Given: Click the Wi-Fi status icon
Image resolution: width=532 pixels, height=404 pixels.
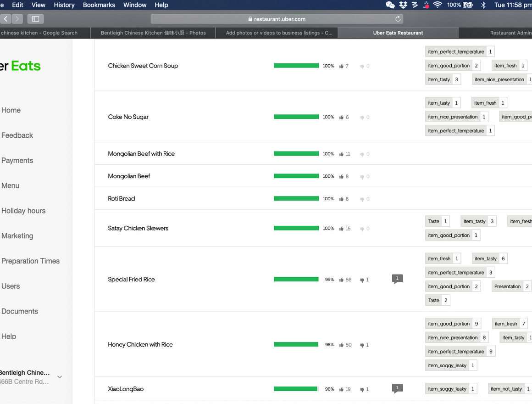Looking at the screenshot, I should 438,5.
